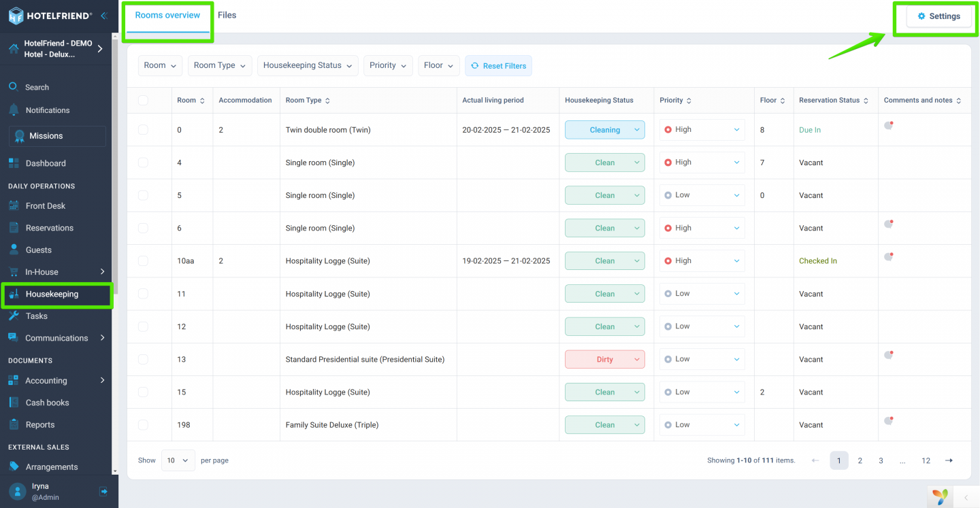Sort by the Floor column header

coord(772,100)
